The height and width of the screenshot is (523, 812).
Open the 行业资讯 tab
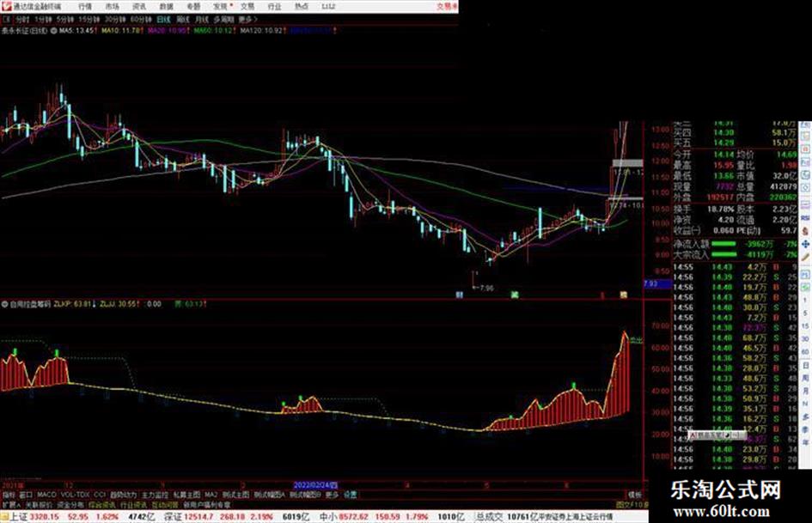[x=133, y=505]
